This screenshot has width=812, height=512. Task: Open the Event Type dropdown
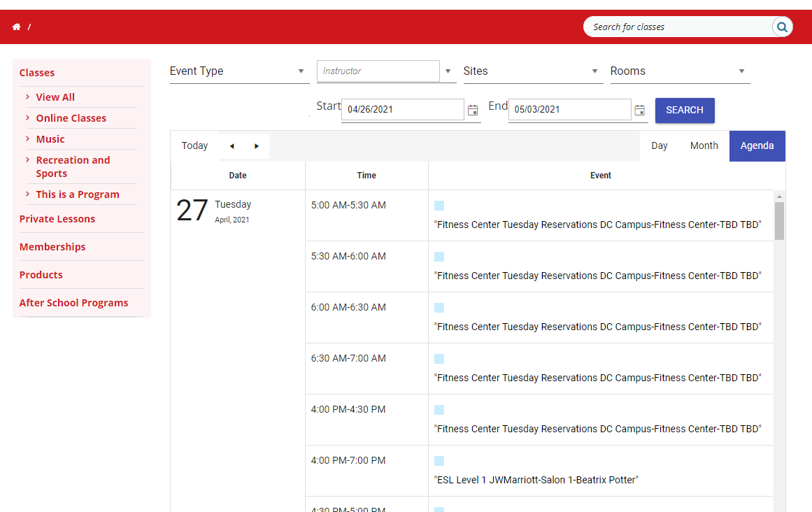pos(239,71)
